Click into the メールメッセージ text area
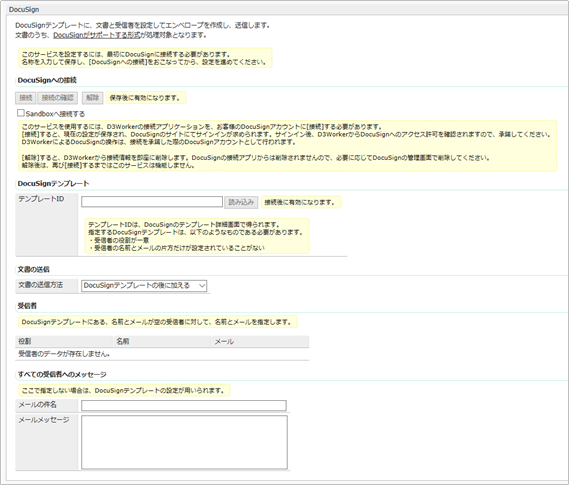 click(184, 442)
